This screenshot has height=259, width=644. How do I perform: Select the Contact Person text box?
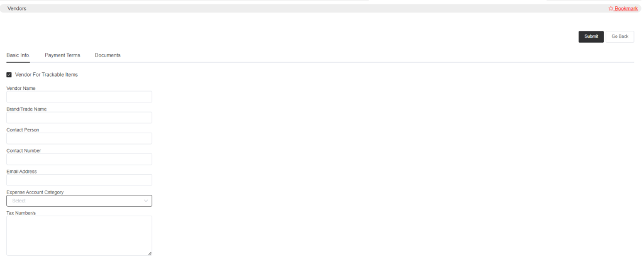(79, 138)
